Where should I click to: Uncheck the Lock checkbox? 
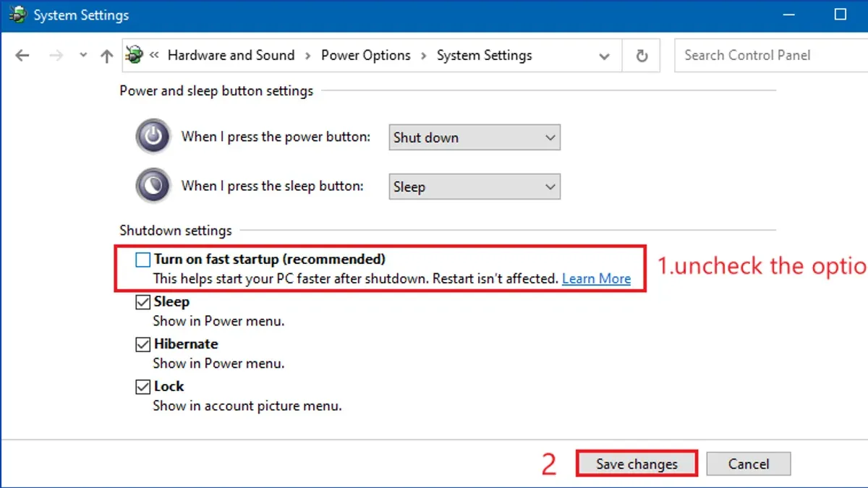click(x=143, y=387)
